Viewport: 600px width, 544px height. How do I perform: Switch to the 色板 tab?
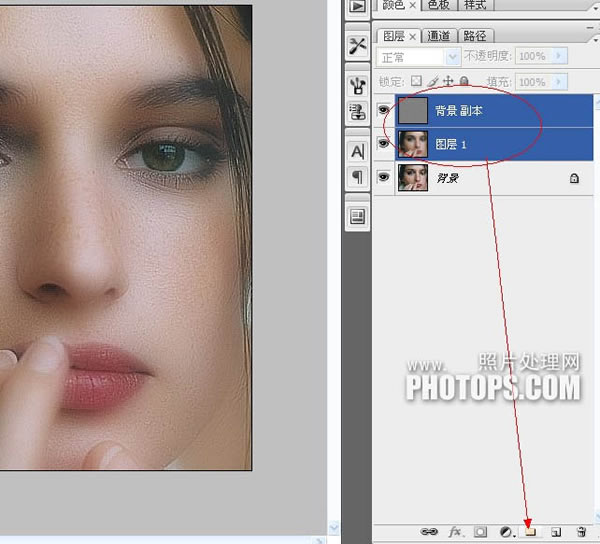click(439, 5)
